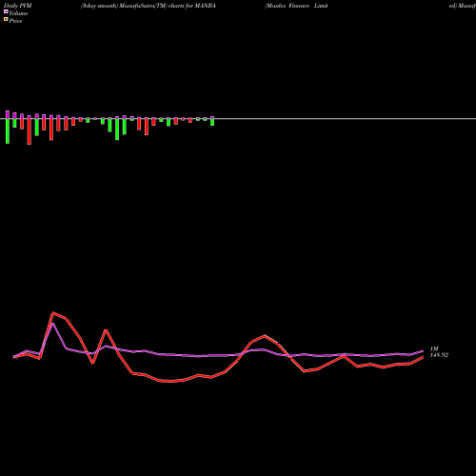
Task: Select the 'Volume' legend label
Action: (x=18, y=13)
